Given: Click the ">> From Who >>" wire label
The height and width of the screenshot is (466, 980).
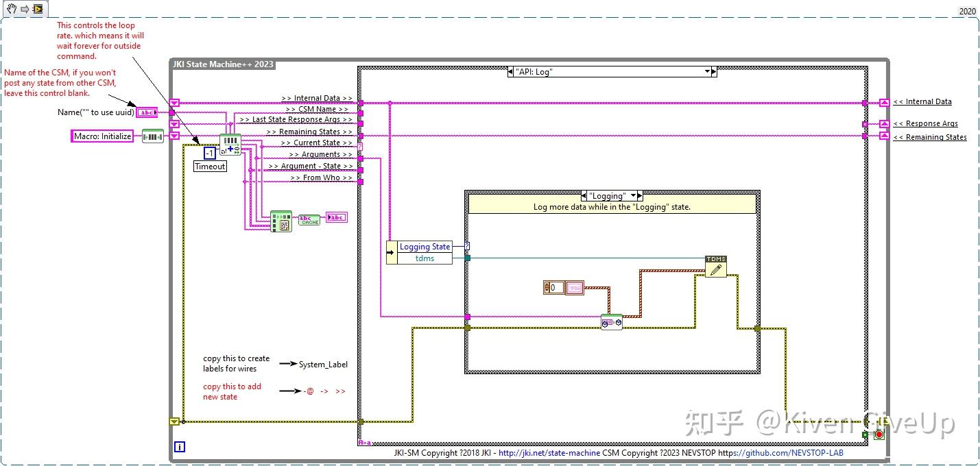Looking at the screenshot, I should click(321, 177).
